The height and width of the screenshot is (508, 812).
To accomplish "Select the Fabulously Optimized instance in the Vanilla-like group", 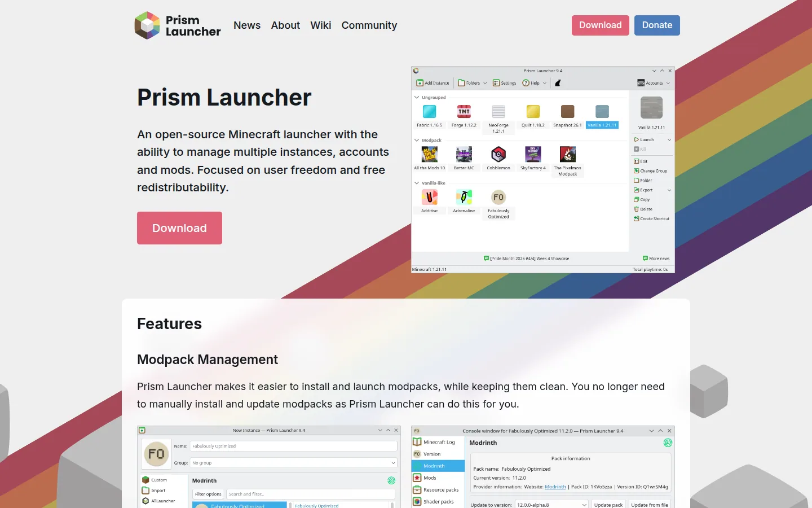I will tap(498, 204).
